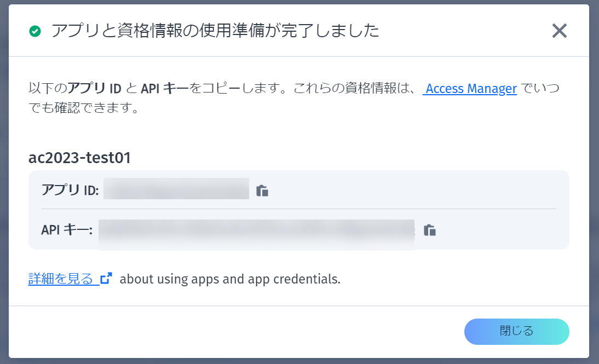Click the blurred API キー value

[x=256, y=231]
